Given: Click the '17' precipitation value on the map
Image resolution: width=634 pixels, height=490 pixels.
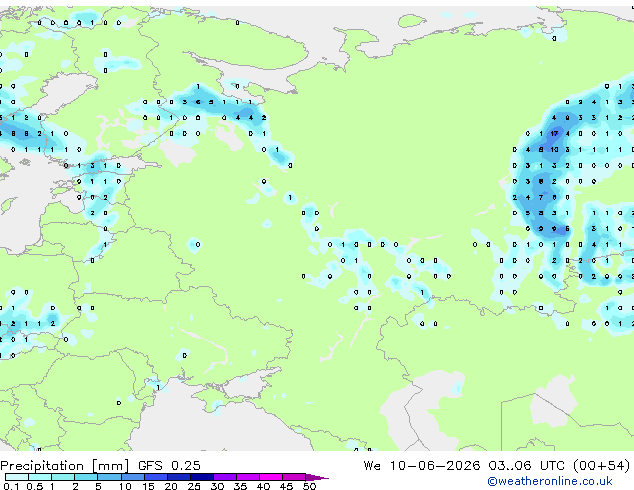Looking at the screenshot, I should [x=554, y=133].
